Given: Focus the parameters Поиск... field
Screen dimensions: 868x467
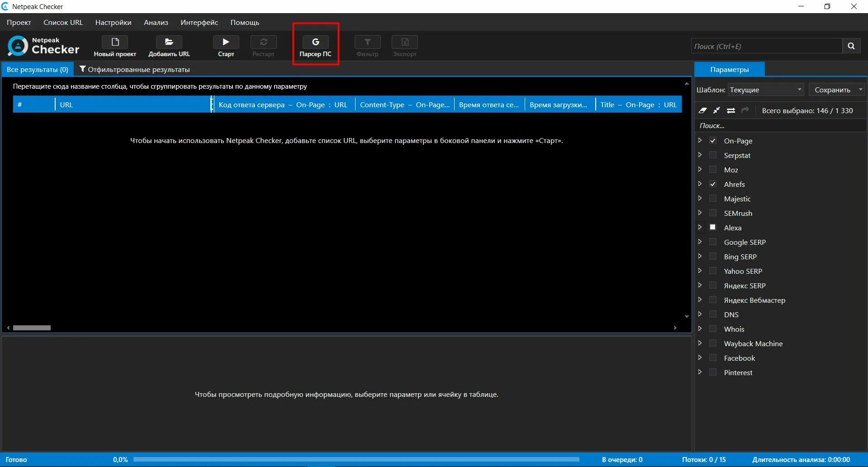Looking at the screenshot, I should [780, 125].
